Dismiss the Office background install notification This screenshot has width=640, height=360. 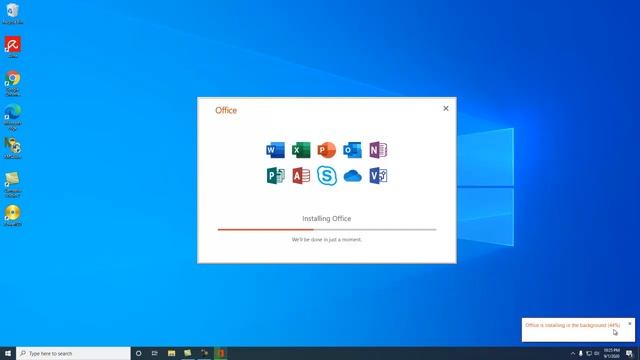[630, 324]
